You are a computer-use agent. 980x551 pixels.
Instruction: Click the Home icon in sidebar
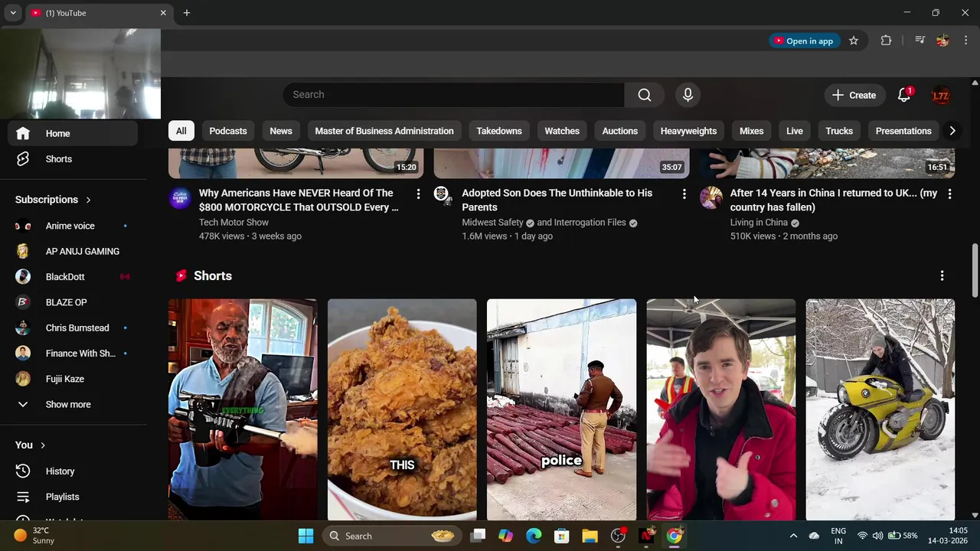coord(23,133)
